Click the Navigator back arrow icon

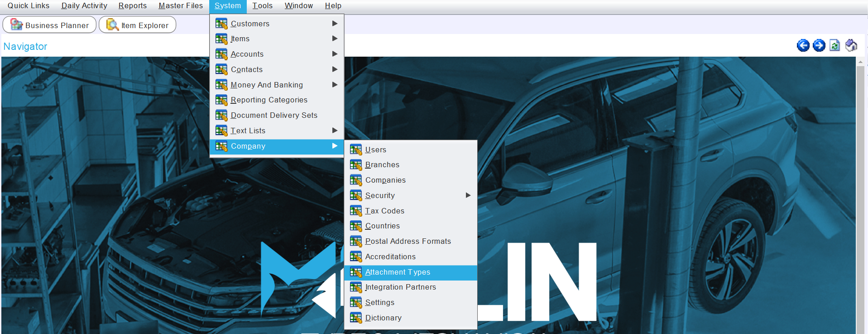tap(803, 45)
